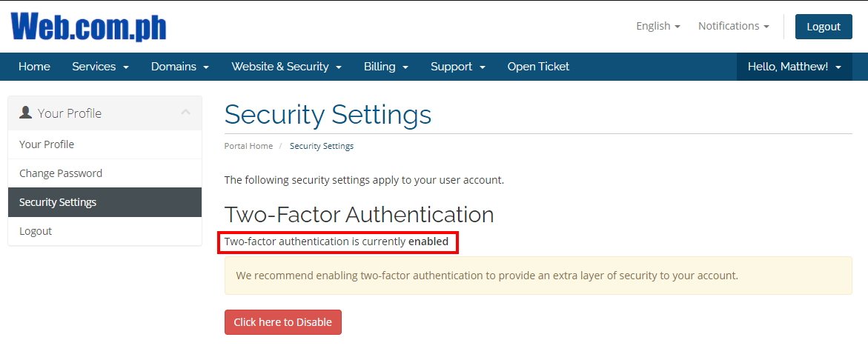Select Open Ticket in navigation
The width and height of the screenshot is (868, 360).
538,67
